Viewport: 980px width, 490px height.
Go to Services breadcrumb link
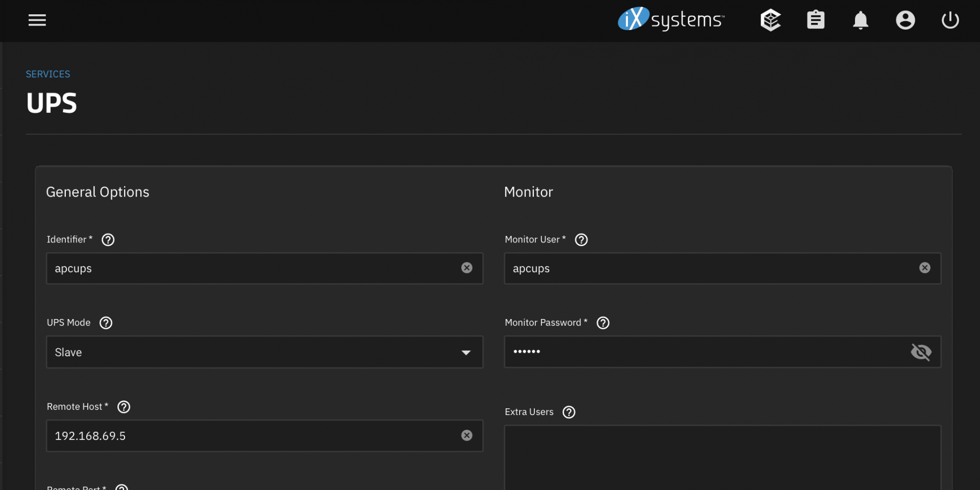(48, 74)
